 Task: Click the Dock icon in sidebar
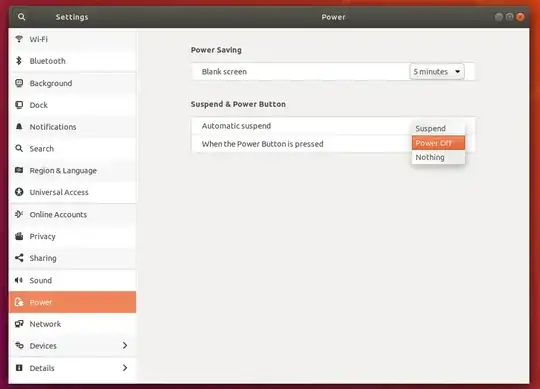(x=19, y=105)
